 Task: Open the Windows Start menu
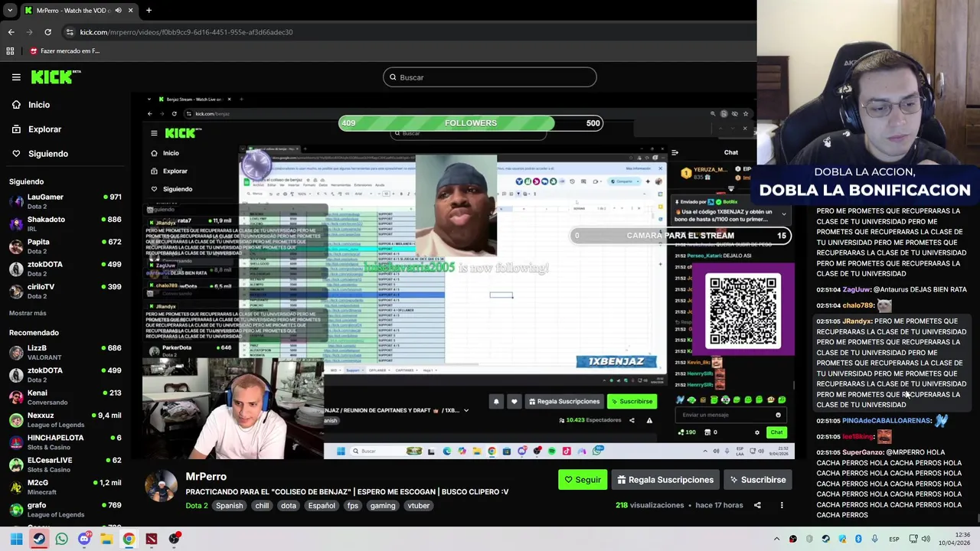point(16,539)
